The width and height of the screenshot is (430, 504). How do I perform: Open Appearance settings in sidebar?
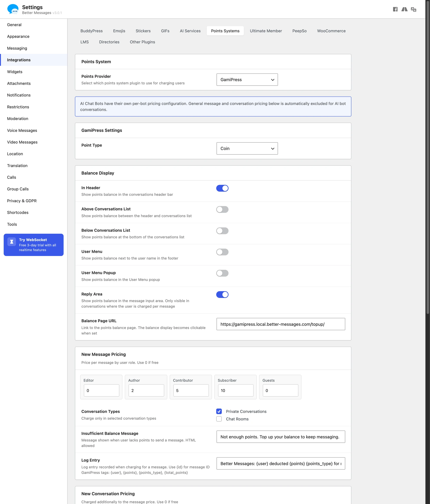point(34,37)
